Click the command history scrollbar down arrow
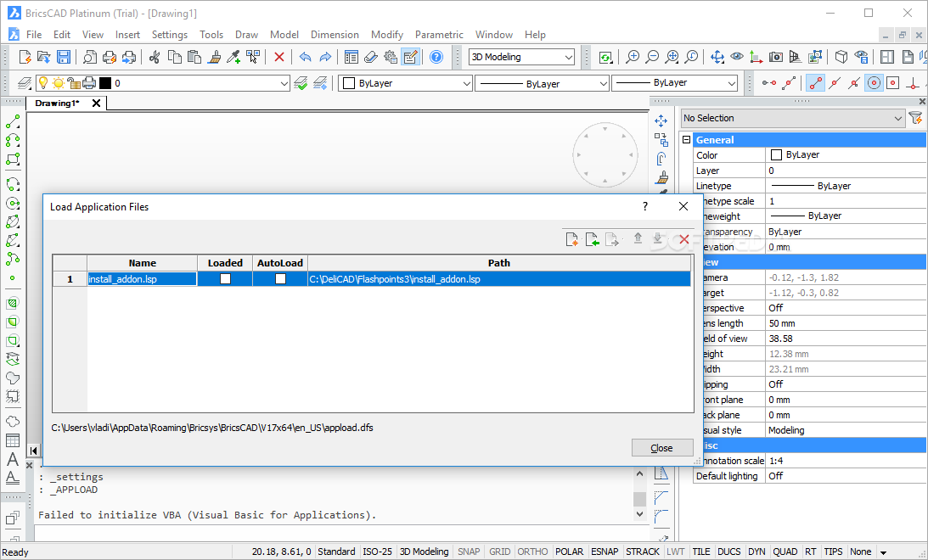928x560 pixels. click(x=640, y=514)
